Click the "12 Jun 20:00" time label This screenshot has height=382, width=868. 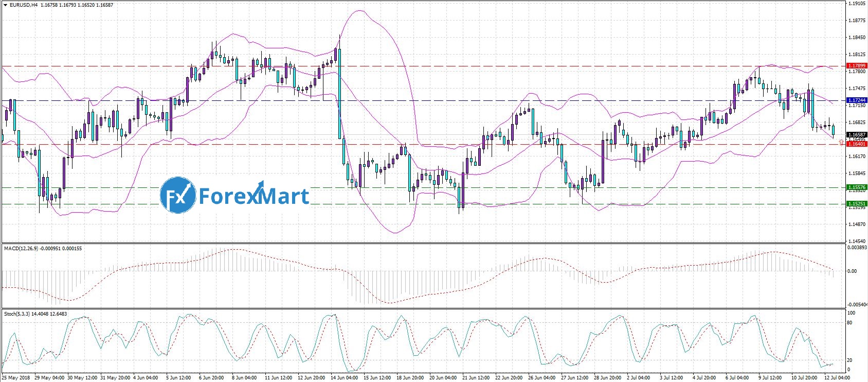point(311,378)
